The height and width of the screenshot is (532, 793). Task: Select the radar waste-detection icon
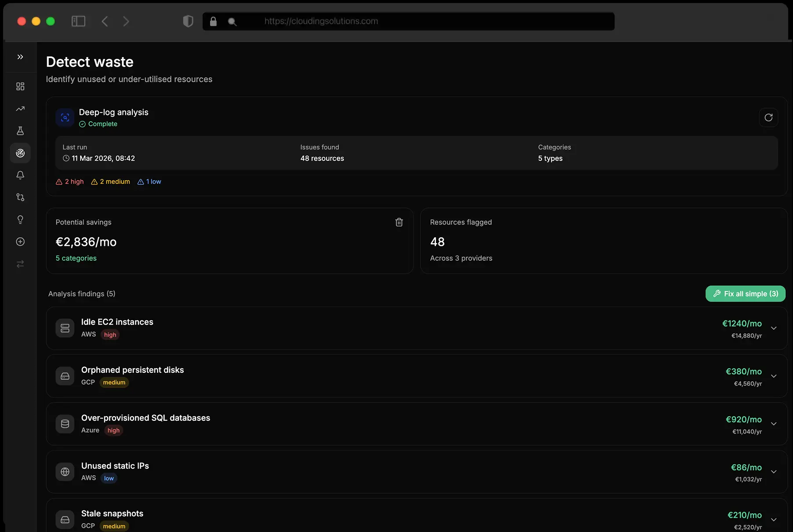pyautogui.click(x=20, y=153)
